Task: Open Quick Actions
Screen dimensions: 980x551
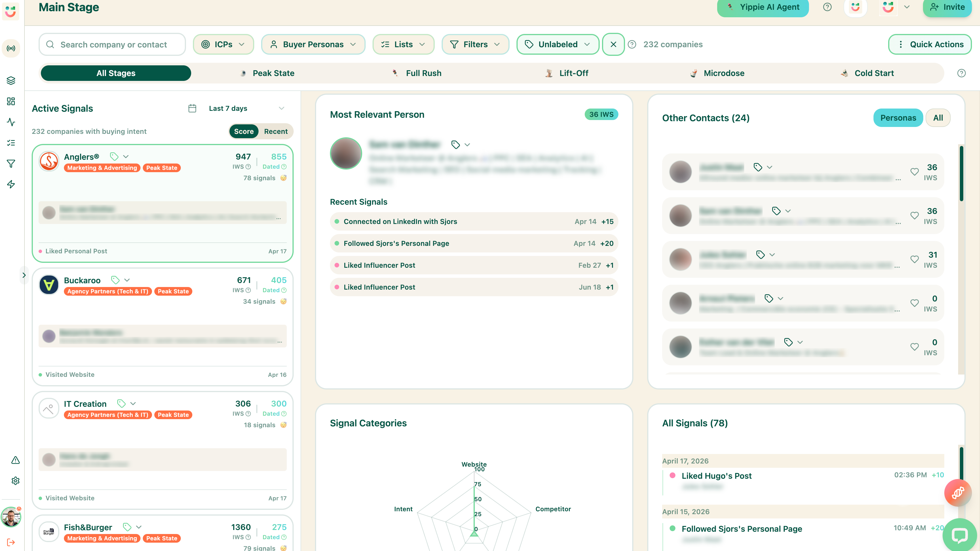Action: pyautogui.click(x=930, y=45)
